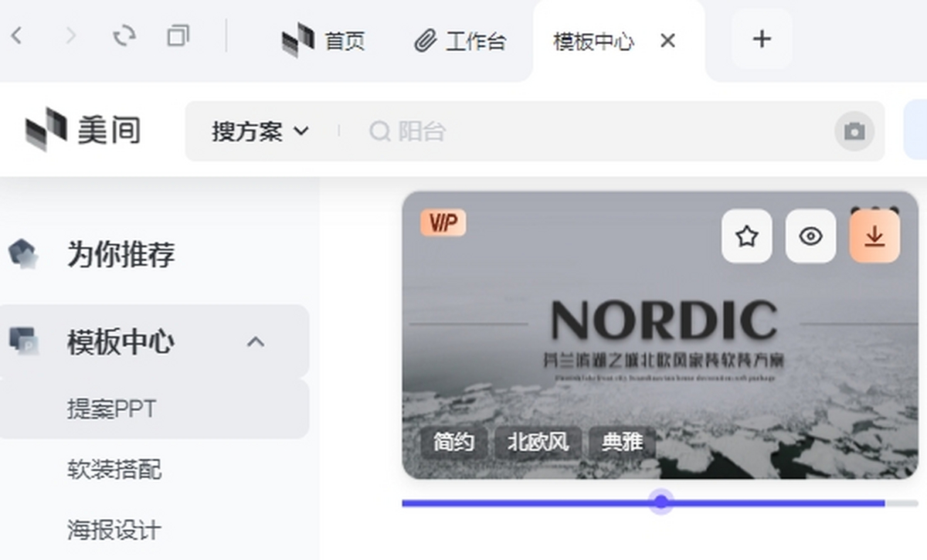
Task: Toggle the star to favorite NORDIC template
Action: click(746, 236)
